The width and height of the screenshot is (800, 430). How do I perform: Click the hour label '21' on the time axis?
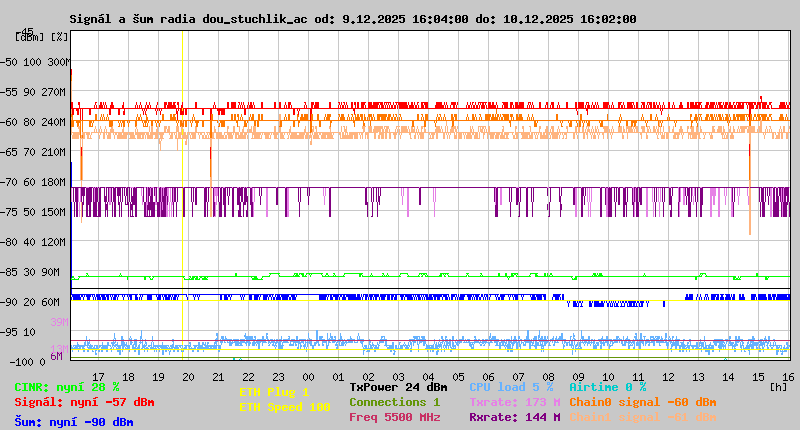(218, 377)
